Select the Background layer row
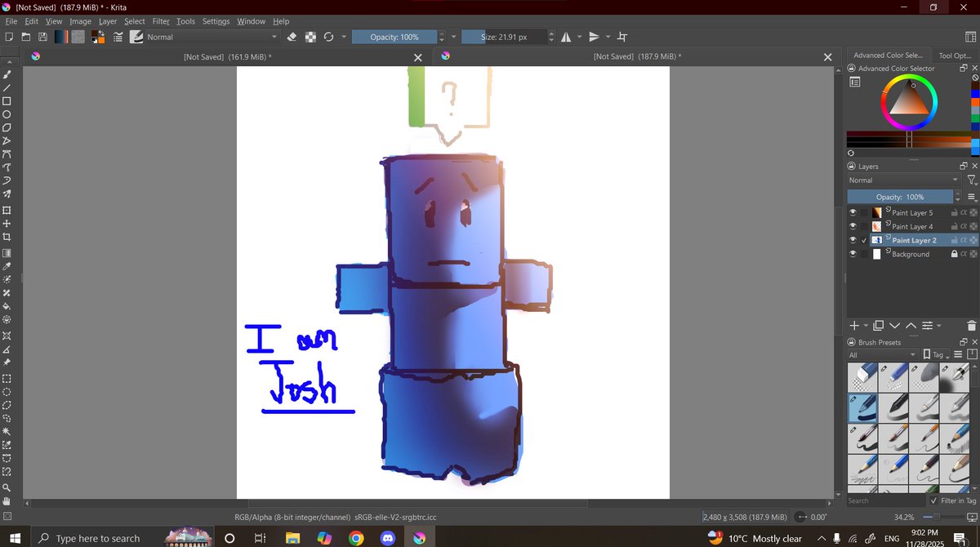980x547 pixels. (912, 254)
